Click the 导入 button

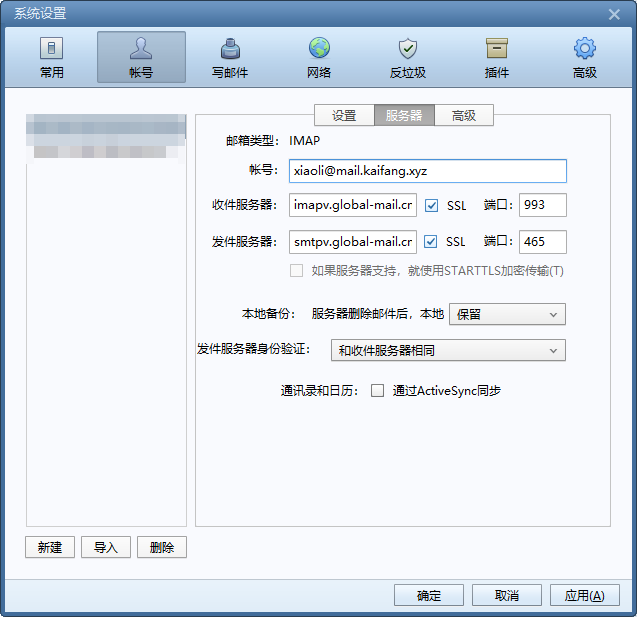click(x=106, y=547)
